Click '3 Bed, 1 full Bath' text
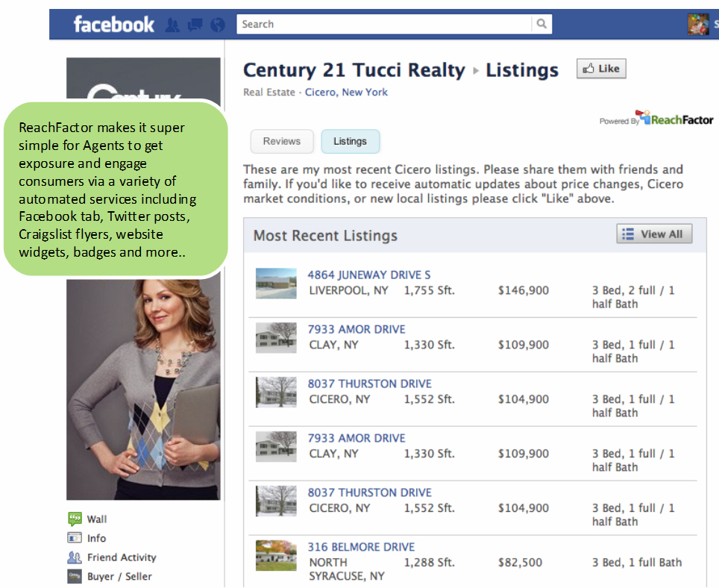 pyautogui.click(x=637, y=563)
